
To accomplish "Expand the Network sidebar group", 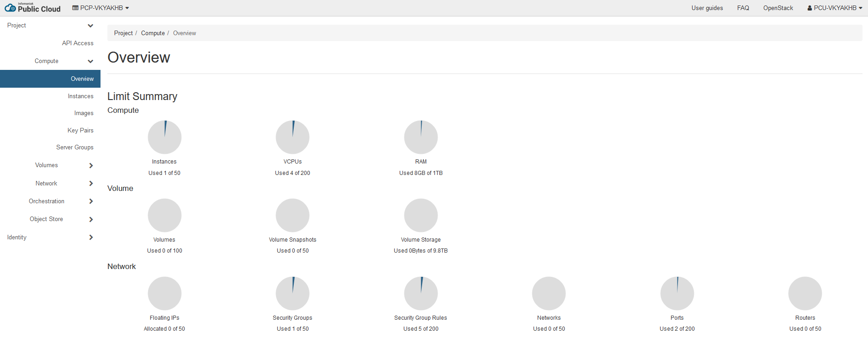I will [x=50, y=184].
